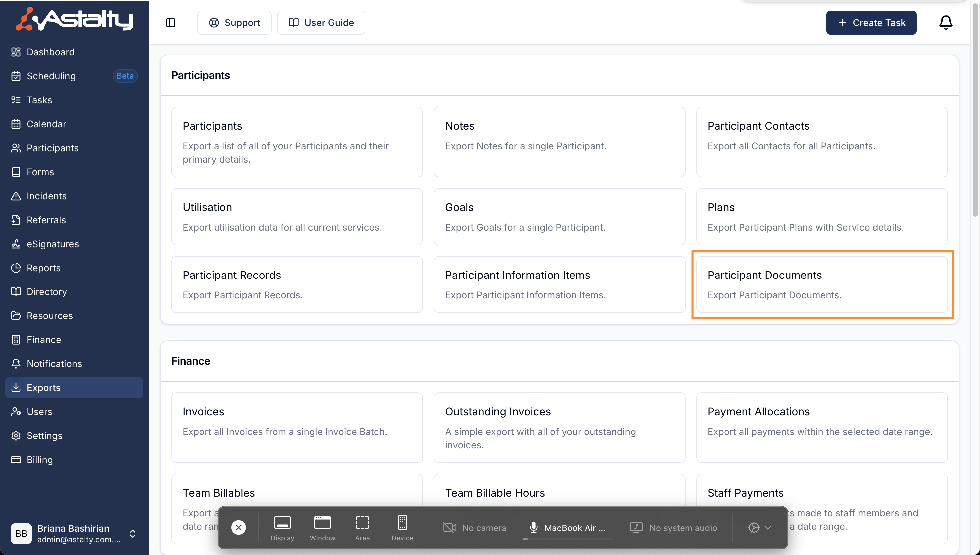Close the screen recording toolbar

click(238, 528)
